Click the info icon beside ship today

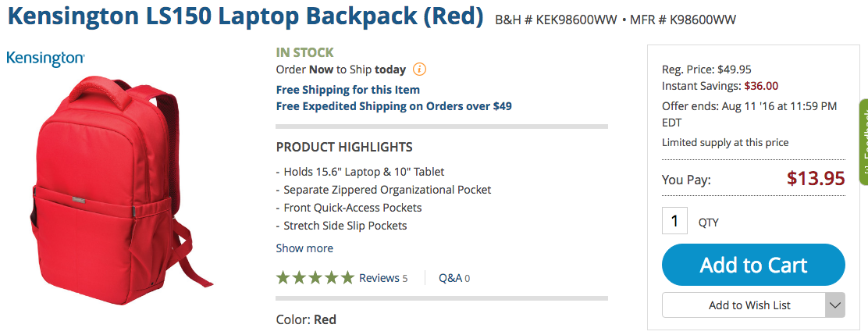click(x=419, y=69)
